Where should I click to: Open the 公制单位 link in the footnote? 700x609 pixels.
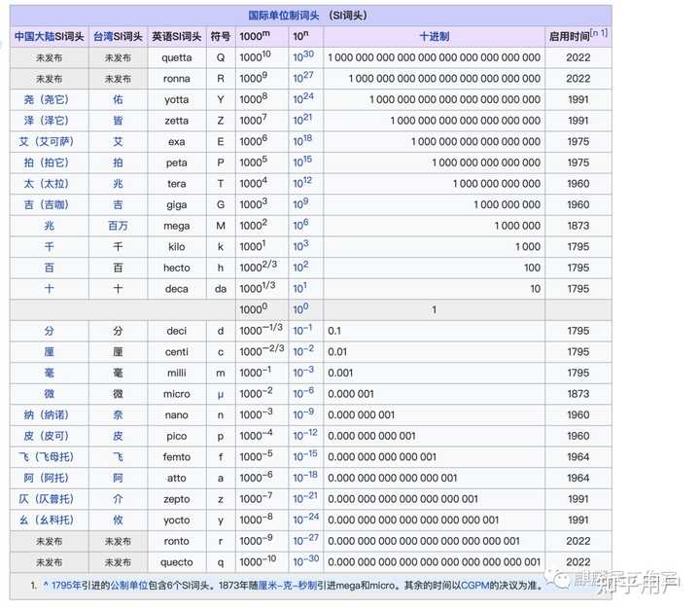pyautogui.click(x=128, y=586)
